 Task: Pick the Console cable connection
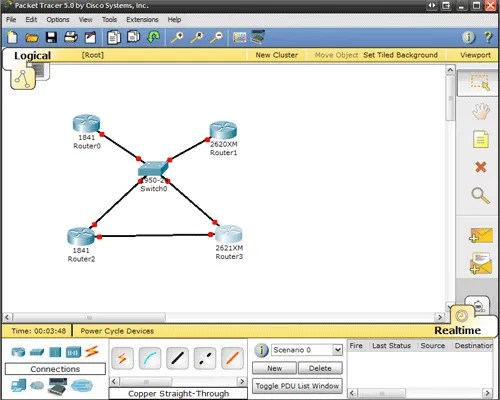(150, 358)
